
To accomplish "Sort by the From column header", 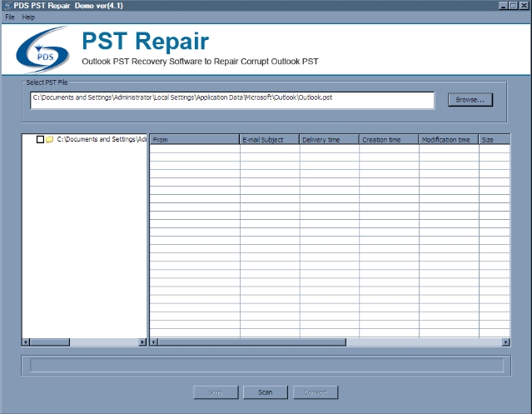I will coord(195,139).
